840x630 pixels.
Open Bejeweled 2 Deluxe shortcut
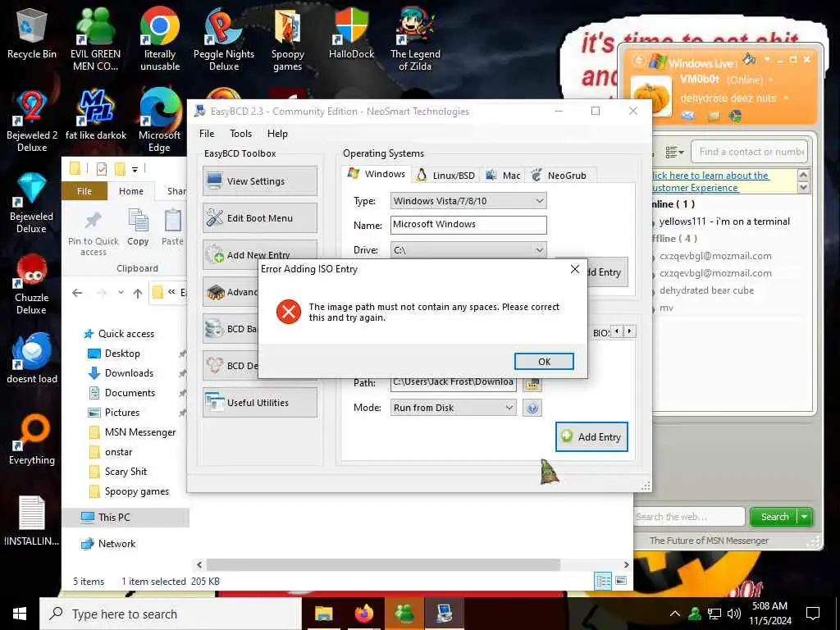[x=32, y=121]
